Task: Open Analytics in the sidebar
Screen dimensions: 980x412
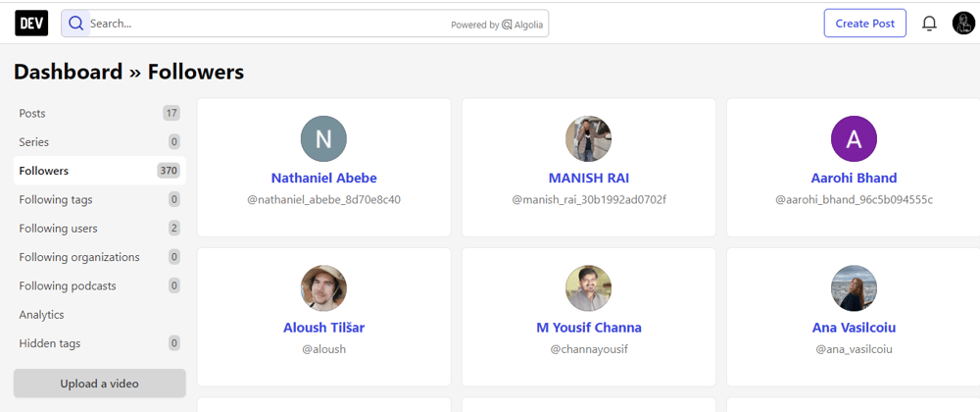Action: 99,315
